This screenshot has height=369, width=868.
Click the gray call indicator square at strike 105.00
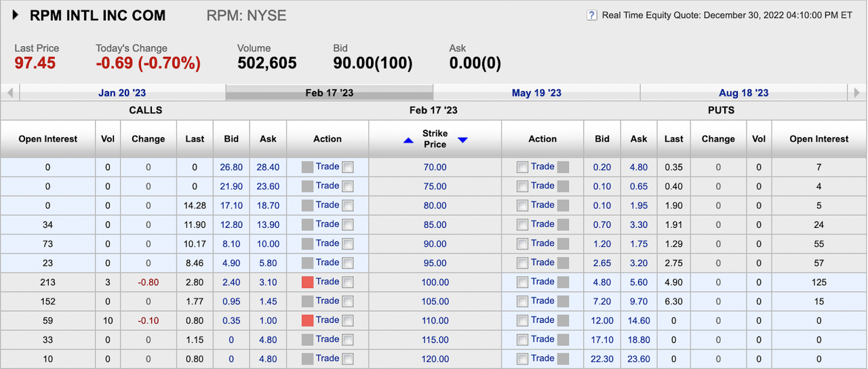[x=307, y=302]
